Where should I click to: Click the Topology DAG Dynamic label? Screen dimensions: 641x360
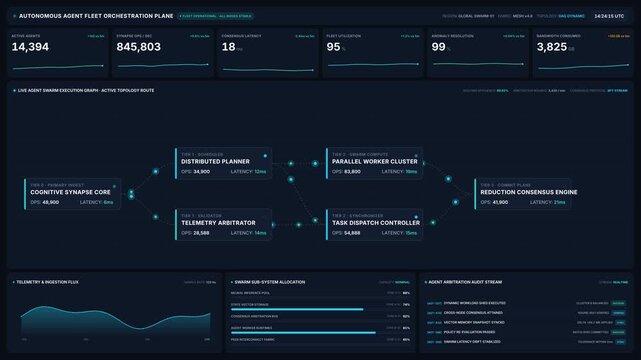pos(560,16)
